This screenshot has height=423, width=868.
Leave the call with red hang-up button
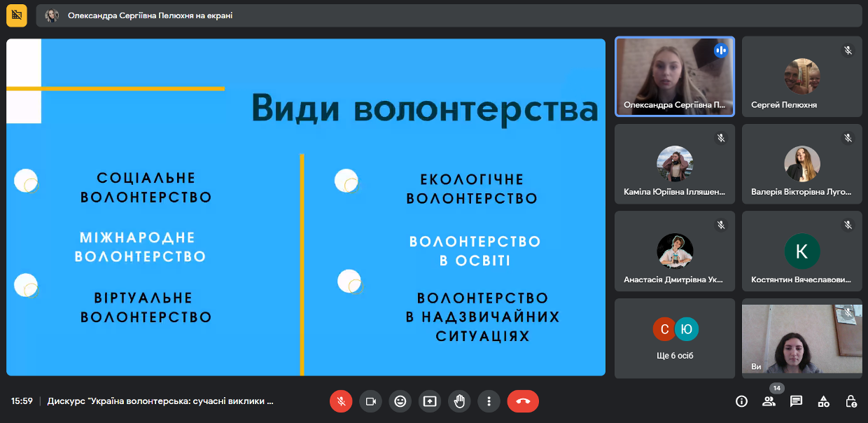click(x=523, y=401)
